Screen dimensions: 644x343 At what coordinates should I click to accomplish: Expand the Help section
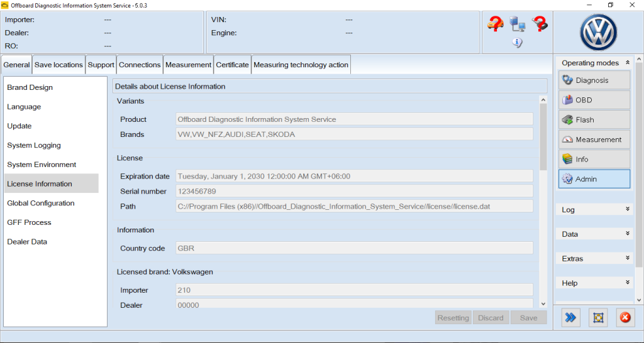[x=628, y=283]
